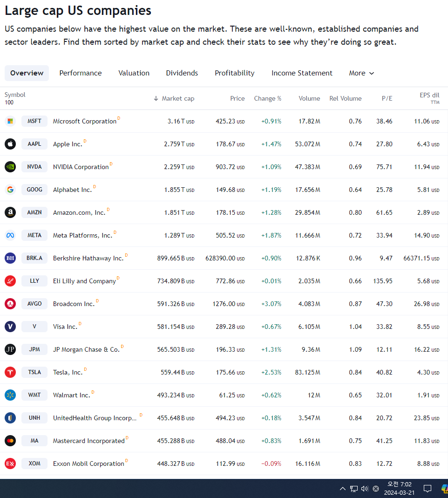Click the Exxon Mobil logo icon

[10, 464]
